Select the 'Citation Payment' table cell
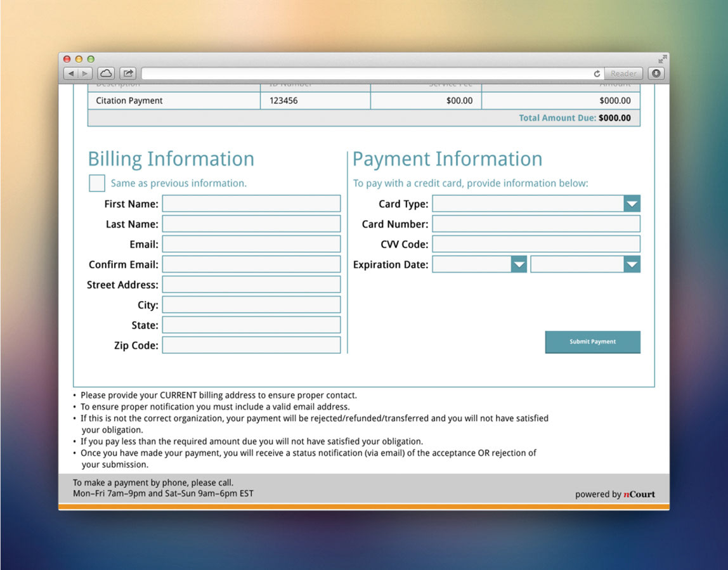Viewport: 728px width, 570px height. [174, 101]
